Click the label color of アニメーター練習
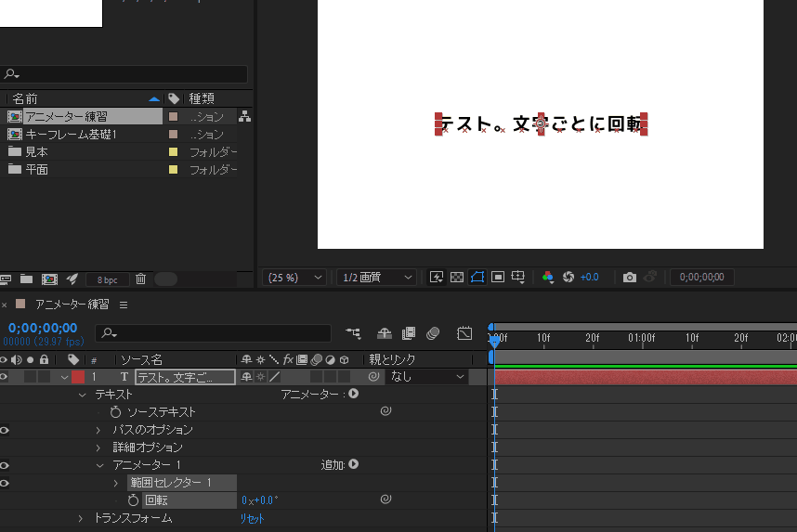797x532 pixels. (174, 116)
